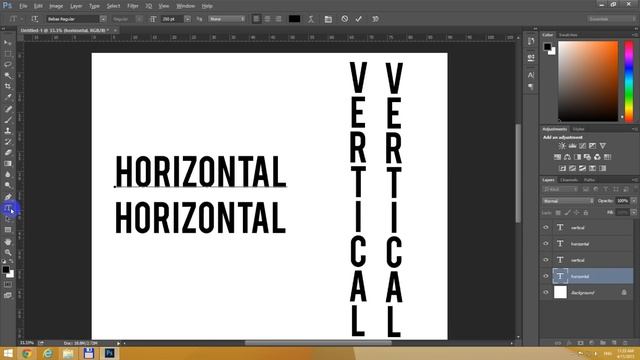Add a Hue/Saturation adjustment

click(x=557, y=157)
